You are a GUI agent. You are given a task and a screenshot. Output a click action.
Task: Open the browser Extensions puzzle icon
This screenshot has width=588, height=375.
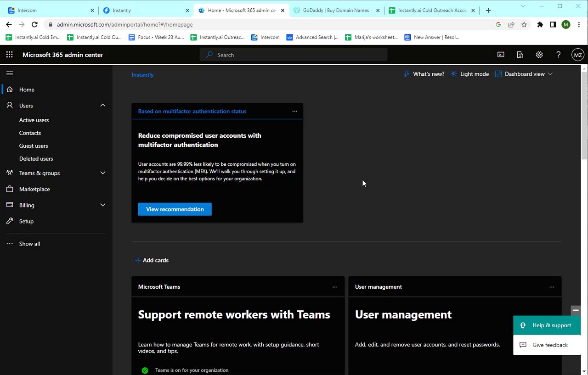[x=540, y=25]
